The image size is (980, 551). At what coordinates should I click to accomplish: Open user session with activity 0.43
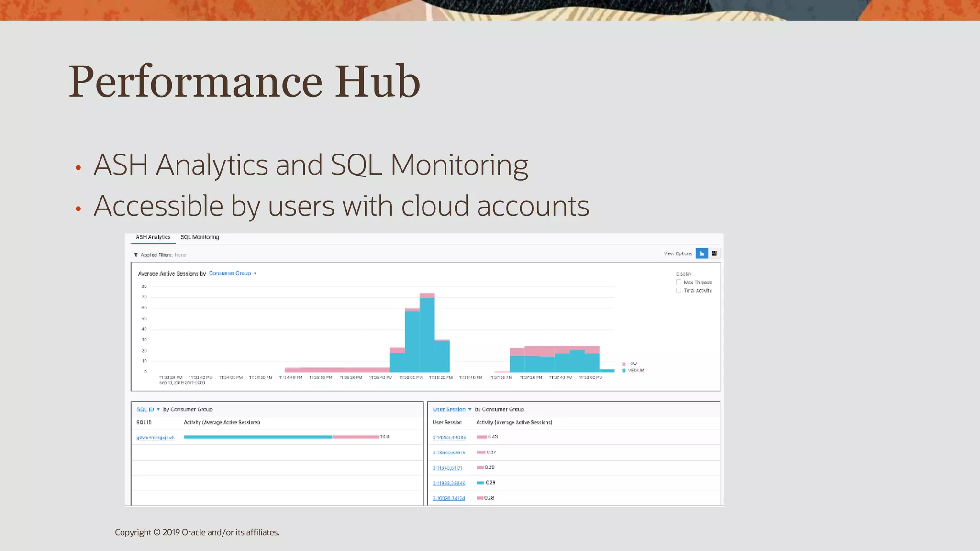[x=449, y=438]
